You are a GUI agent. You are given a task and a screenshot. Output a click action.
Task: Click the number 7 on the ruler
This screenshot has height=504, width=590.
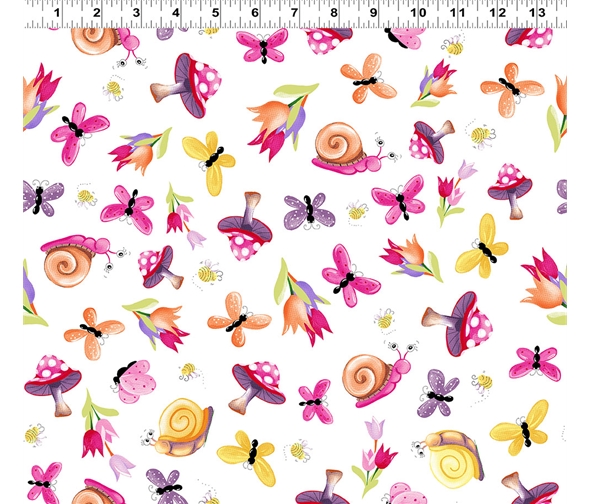(x=294, y=13)
